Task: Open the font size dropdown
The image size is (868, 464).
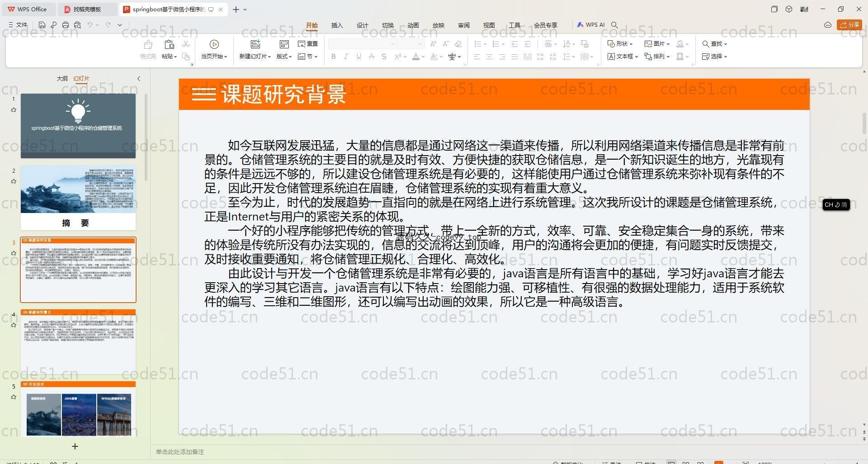Action: coord(420,44)
